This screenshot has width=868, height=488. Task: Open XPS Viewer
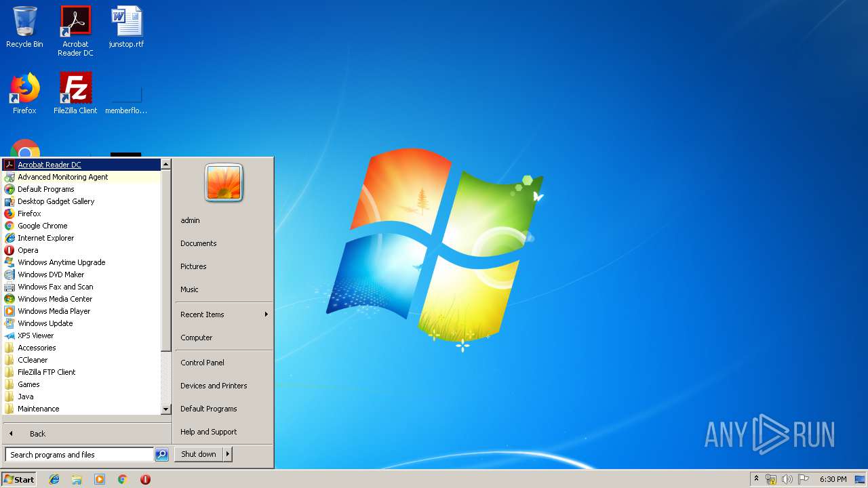(81, 335)
